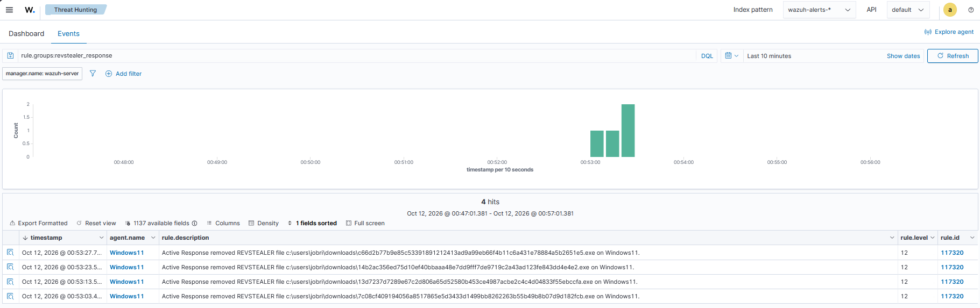Click Last 10 minutes time range

tap(769, 56)
